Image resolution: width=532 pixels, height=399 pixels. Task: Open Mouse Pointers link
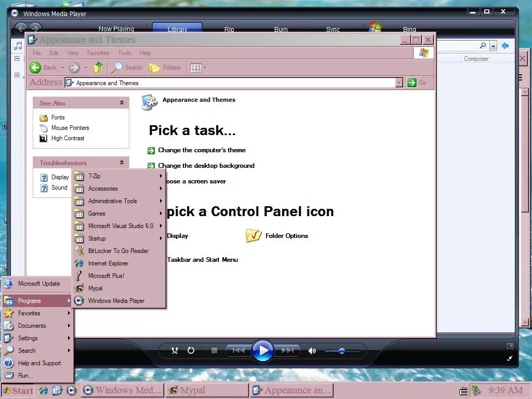70,128
